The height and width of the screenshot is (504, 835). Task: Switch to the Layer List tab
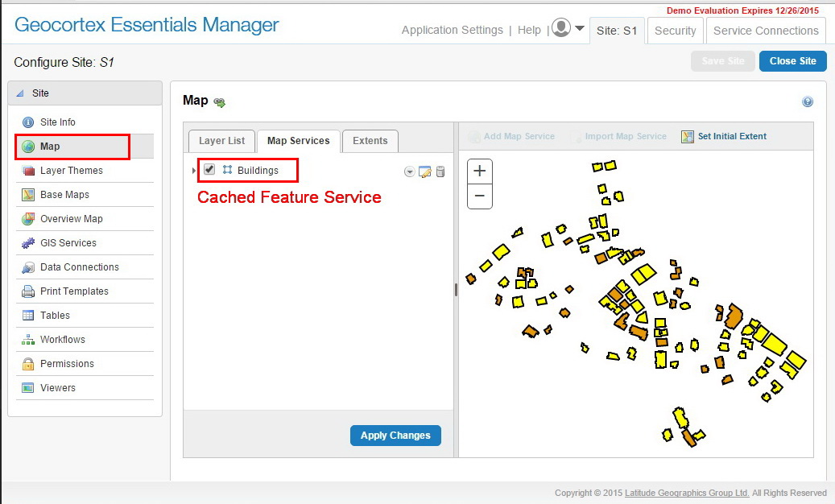coord(221,141)
